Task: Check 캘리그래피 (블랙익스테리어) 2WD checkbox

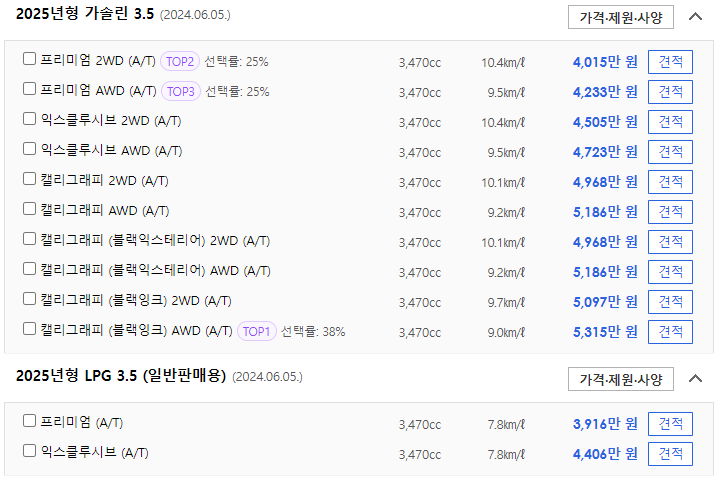Action: click(29, 239)
